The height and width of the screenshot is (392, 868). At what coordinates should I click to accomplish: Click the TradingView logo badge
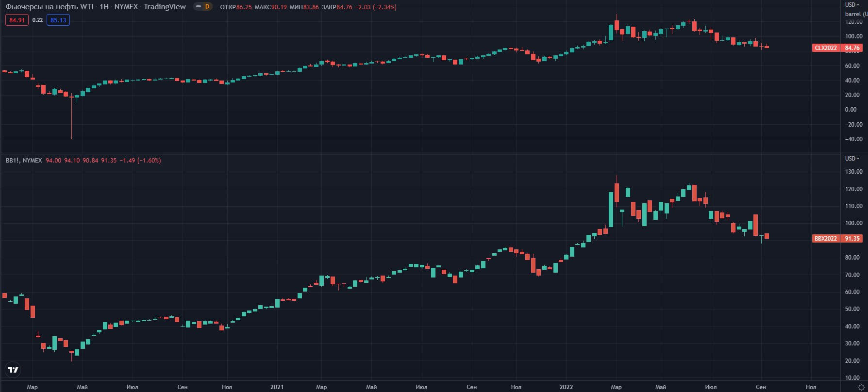coord(13,370)
